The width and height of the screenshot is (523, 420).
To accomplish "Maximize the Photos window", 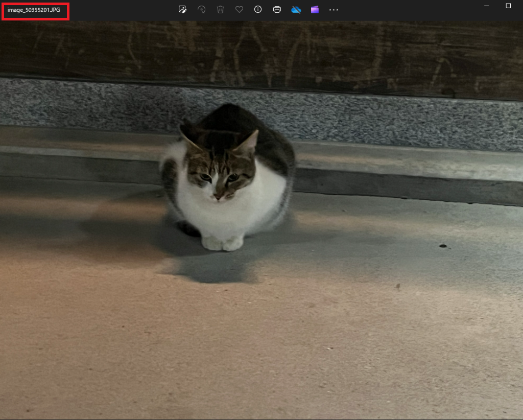I will tap(508, 6).
